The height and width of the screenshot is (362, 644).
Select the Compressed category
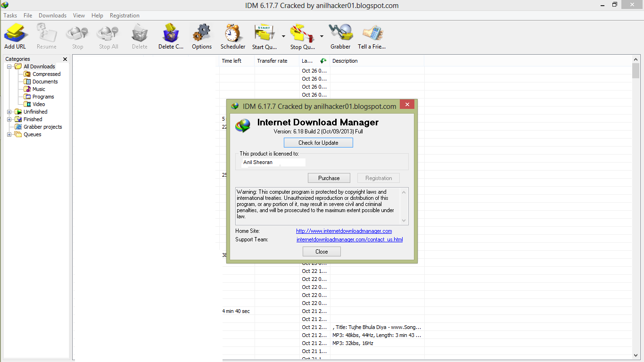point(46,74)
